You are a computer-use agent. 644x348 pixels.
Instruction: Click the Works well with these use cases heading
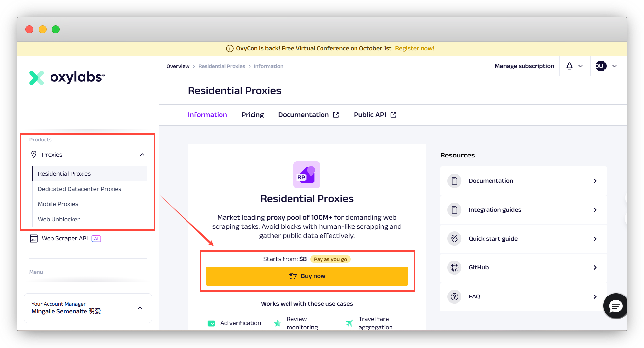307,304
